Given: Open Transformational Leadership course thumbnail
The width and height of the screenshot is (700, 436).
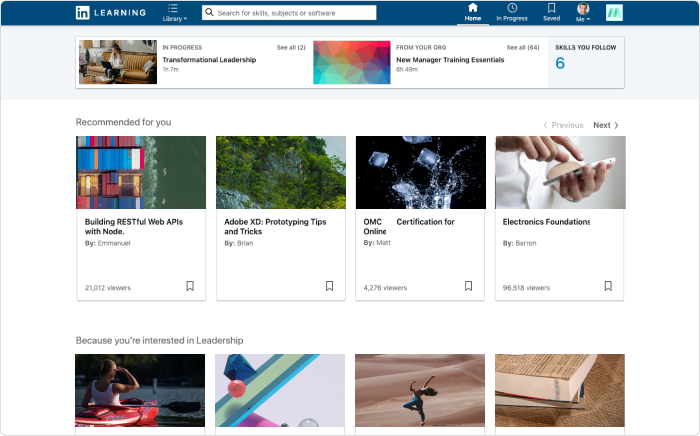Looking at the screenshot, I should click(x=118, y=62).
